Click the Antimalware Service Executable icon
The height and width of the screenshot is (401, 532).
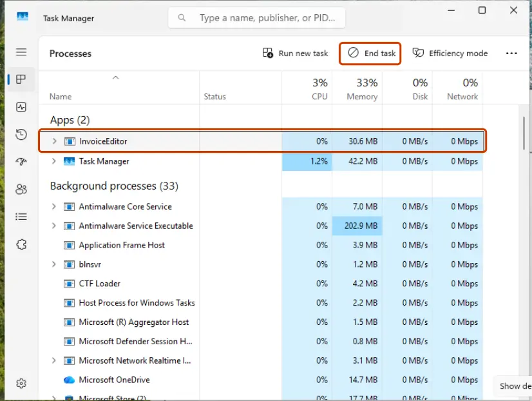click(x=69, y=226)
